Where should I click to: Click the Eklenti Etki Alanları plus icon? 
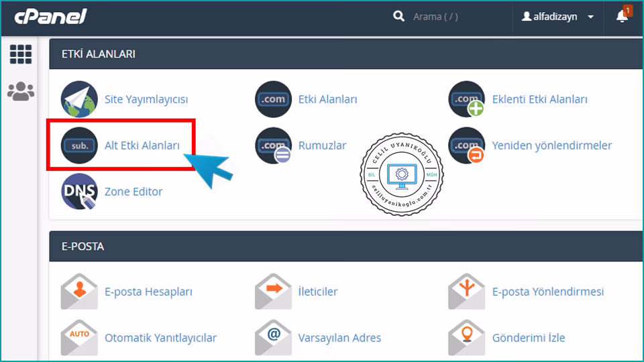coord(467,99)
